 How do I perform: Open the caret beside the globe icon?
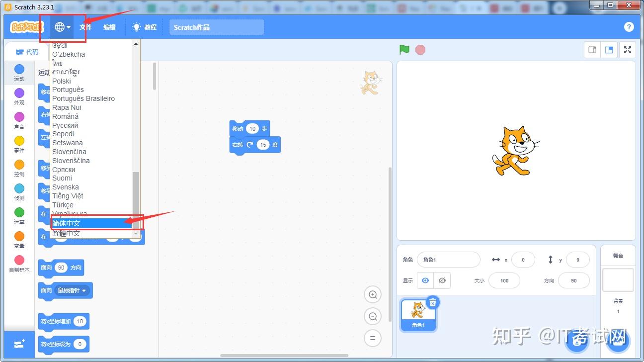point(69,27)
